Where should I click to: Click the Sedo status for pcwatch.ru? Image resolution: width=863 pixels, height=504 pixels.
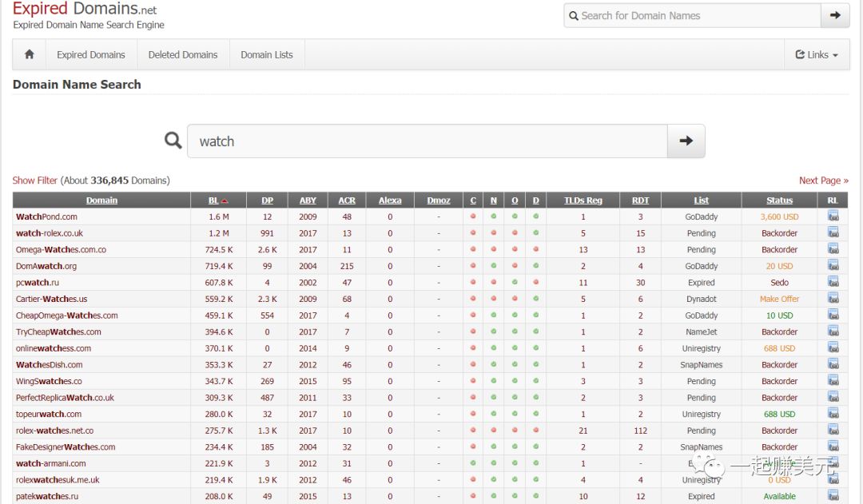779,282
